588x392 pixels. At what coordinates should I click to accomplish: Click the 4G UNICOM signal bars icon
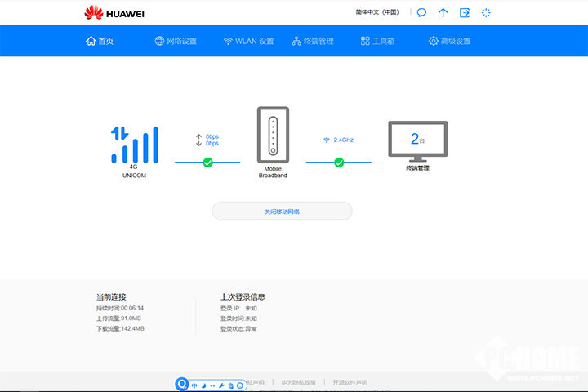pos(134,145)
